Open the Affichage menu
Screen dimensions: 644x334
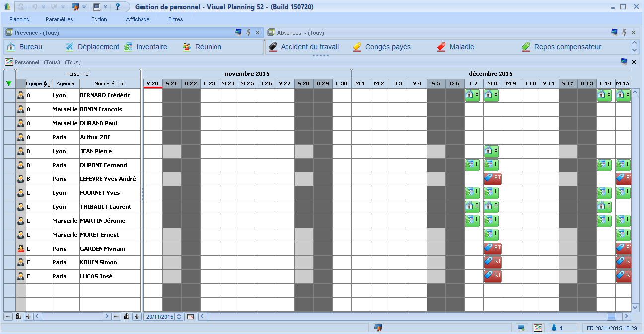[x=138, y=19]
